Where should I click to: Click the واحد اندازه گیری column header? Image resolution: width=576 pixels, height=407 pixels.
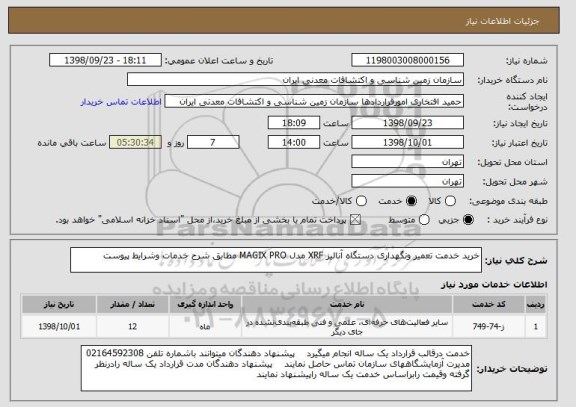(205, 305)
